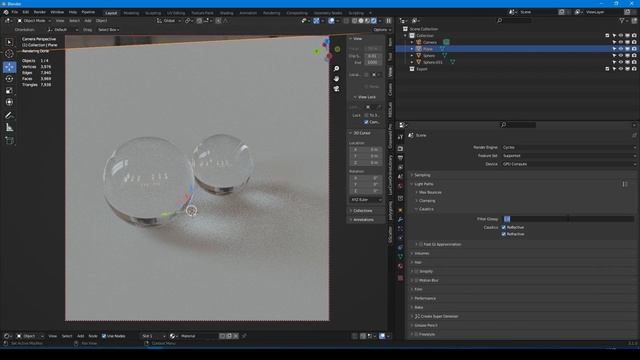Expand the Sampling panel
The height and width of the screenshot is (360, 640).
(422, 175)
